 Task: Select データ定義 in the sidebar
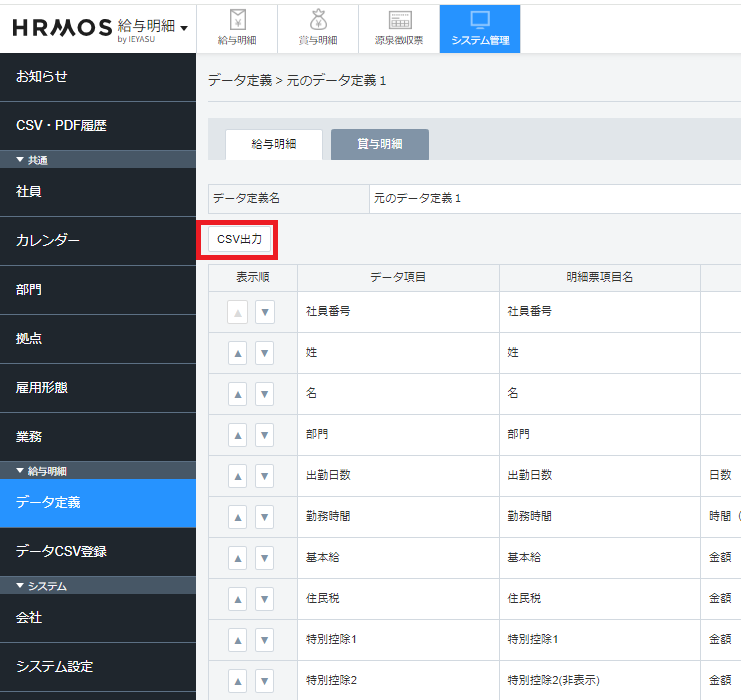click(98, 503)
